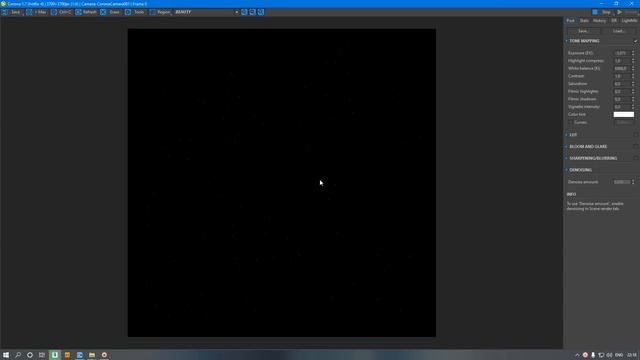
Task: Click the Filmic shadows value field
Action: coord(622,99)
